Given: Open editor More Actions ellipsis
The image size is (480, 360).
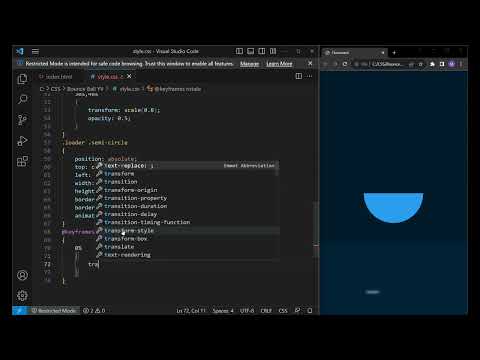Looking at the screenshot, I should [309, 76].
